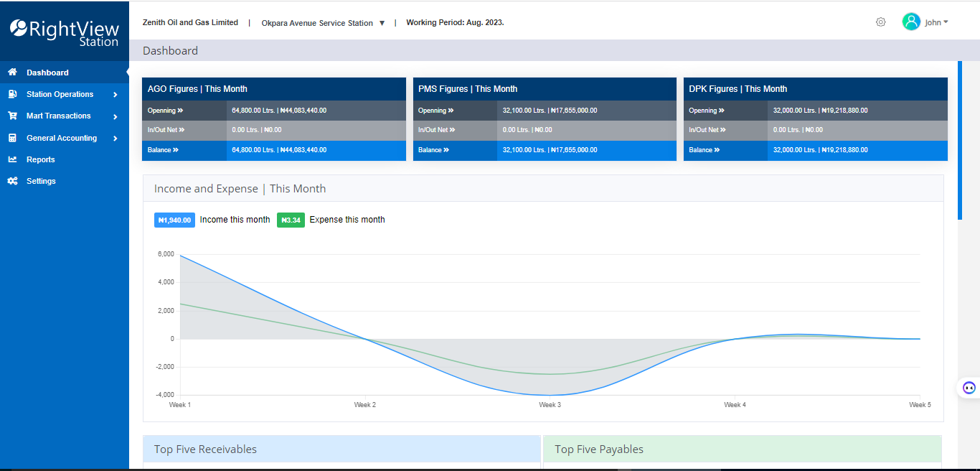This screenshot has width=980, height=471.
Task: Click Income and Expense This Month title
Action: pos(240,189)
